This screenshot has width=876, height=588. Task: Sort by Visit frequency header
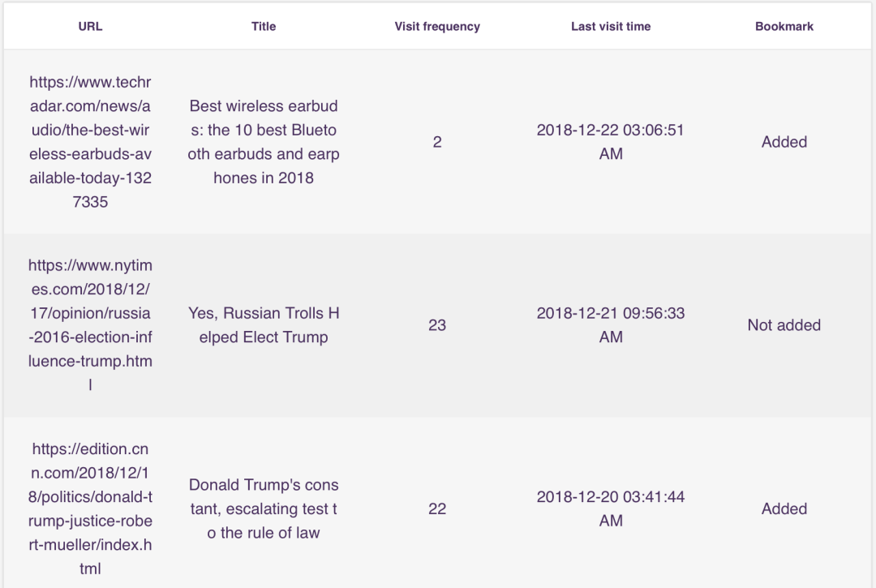(x=437, y=26)
